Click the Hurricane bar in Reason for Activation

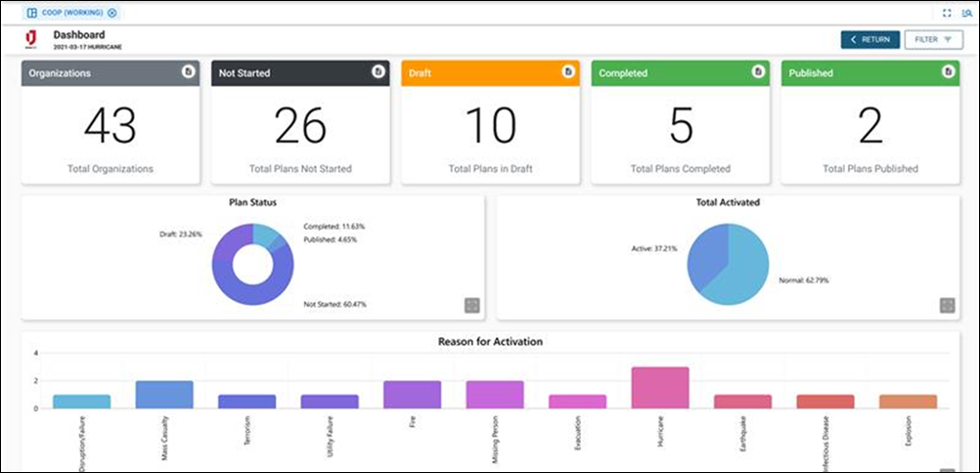pyautogui.click(x=660, y=388)
